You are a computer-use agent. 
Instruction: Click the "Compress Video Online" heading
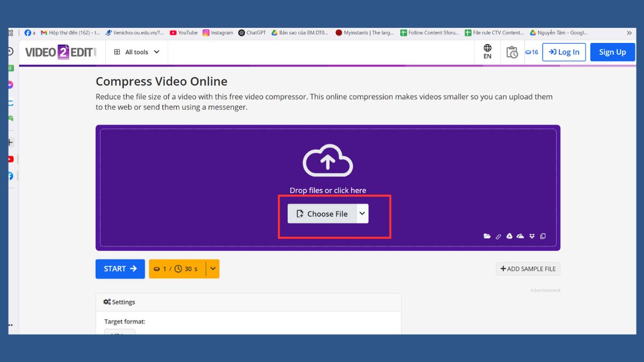[x=162, y=82]
